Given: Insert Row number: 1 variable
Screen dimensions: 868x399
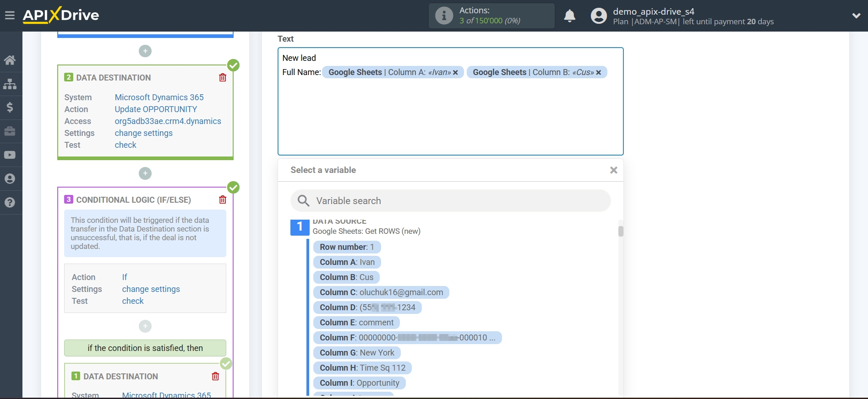Looking at the screenshot, I should (x=347, y=247).
